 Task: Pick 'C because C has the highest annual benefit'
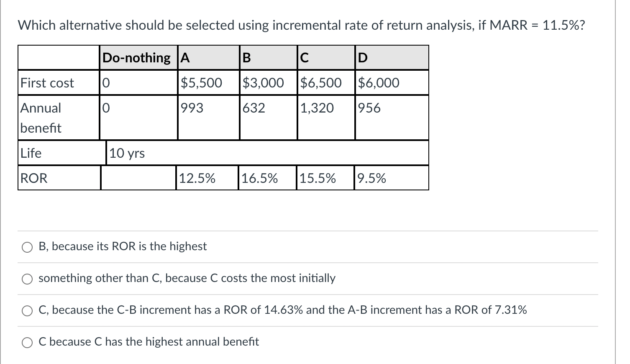[27, 342]
